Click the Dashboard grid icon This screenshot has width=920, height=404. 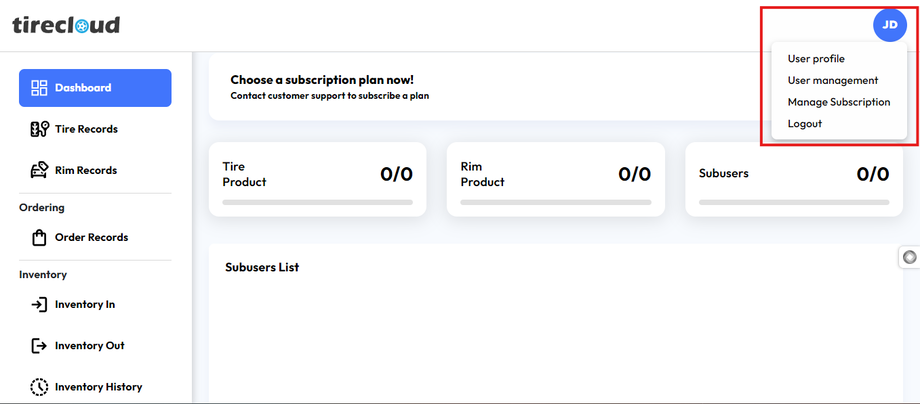pyautogui.click(x=40, y=88)
